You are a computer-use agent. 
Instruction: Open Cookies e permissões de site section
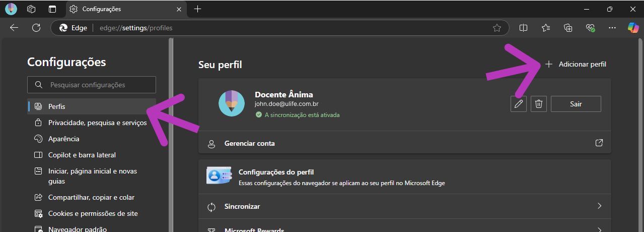(x=92, y=213)
